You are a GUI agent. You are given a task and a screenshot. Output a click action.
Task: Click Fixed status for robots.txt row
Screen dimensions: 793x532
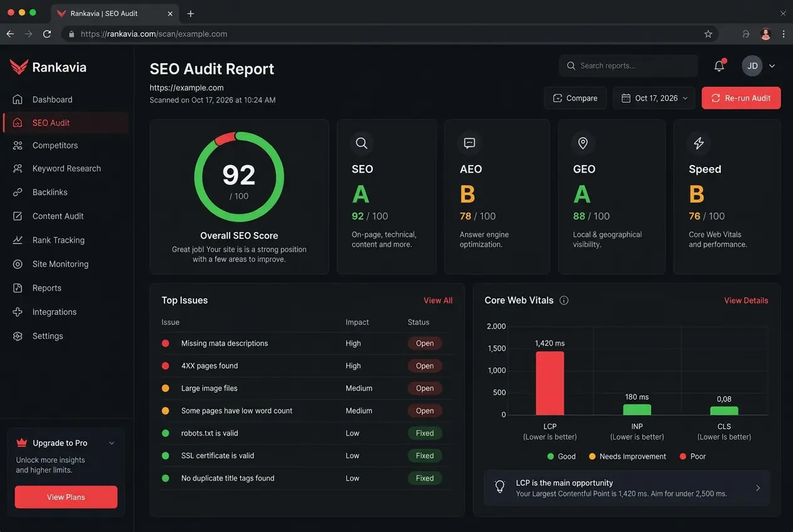[425, 434]
